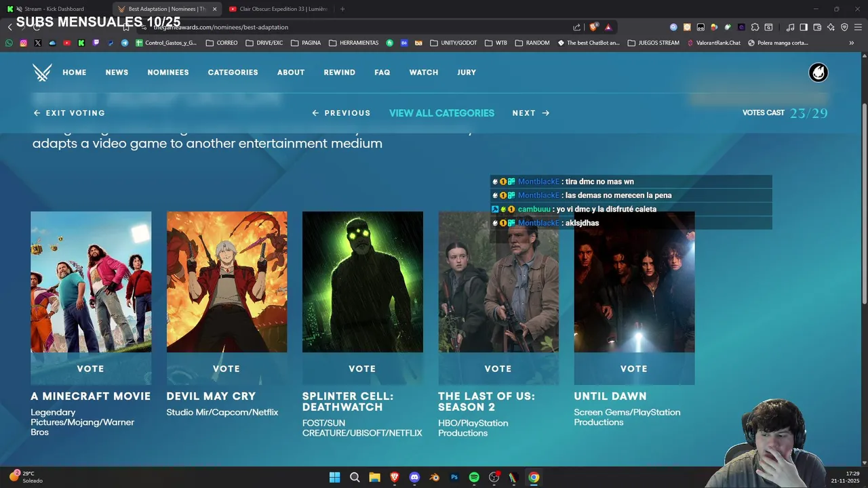Open NEWS in site navigation

click(117, 73)
